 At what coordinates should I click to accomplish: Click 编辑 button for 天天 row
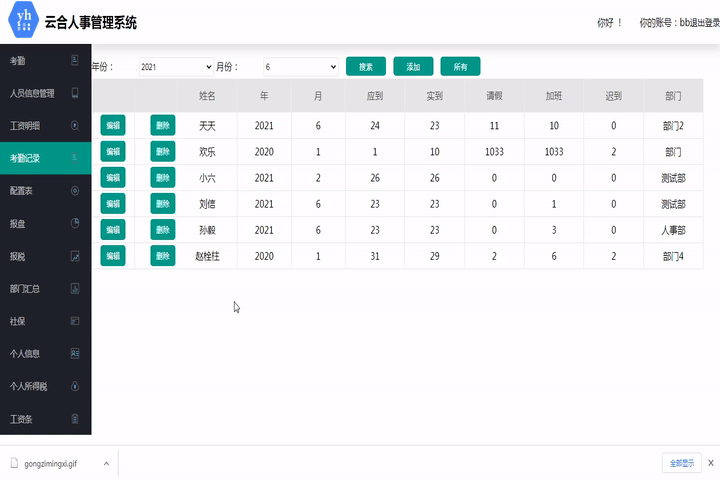point(113,125)
